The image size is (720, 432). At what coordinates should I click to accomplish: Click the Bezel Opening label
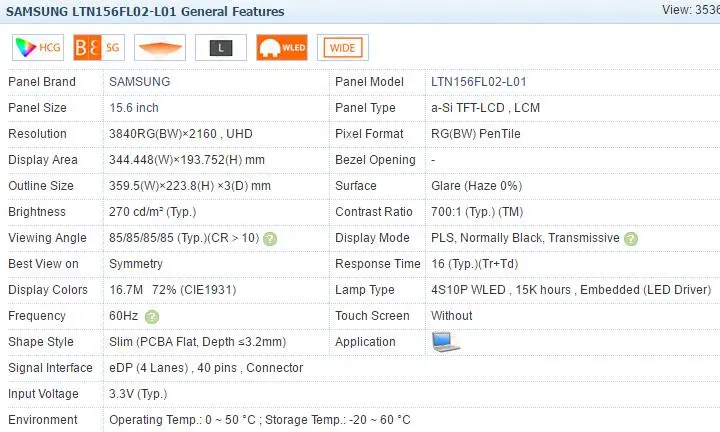[375, 160]
